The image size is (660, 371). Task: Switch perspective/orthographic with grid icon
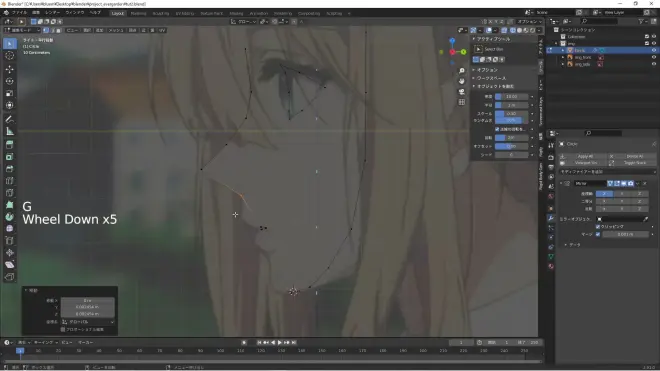coord(462,102)
